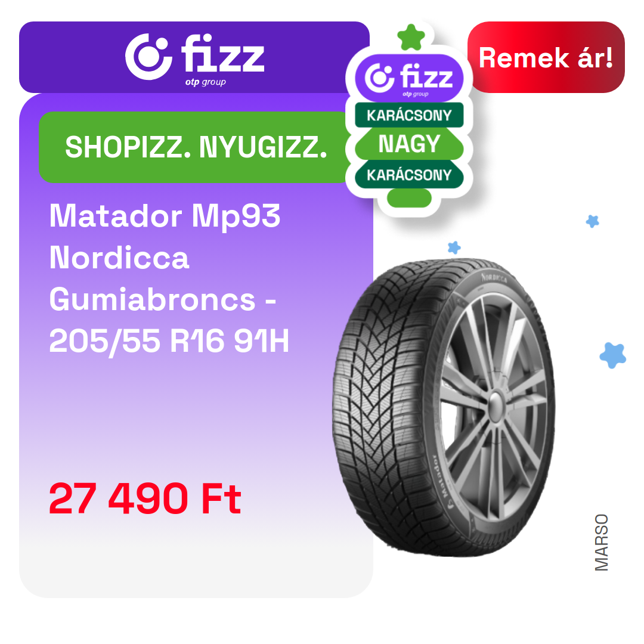The width and height of the screenshot is (644, 644).
Task: Click the tire product image
Action: [x=444, y=407]
